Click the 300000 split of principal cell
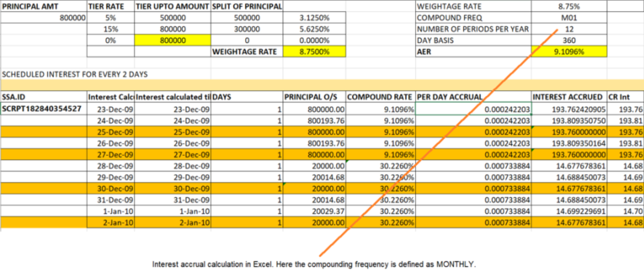Viewport: 644px width, 272px height. (x=247, y=29)
